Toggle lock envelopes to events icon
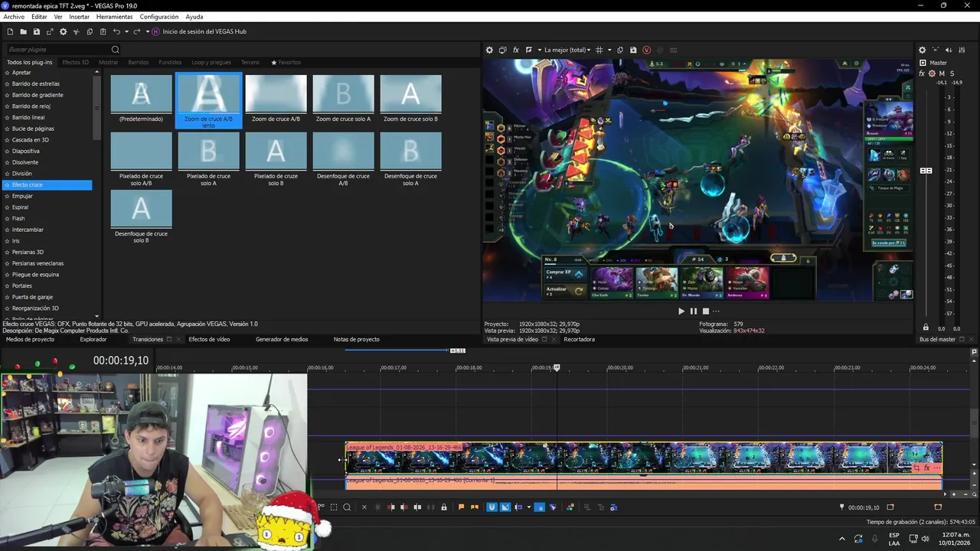 click(540, 507)
